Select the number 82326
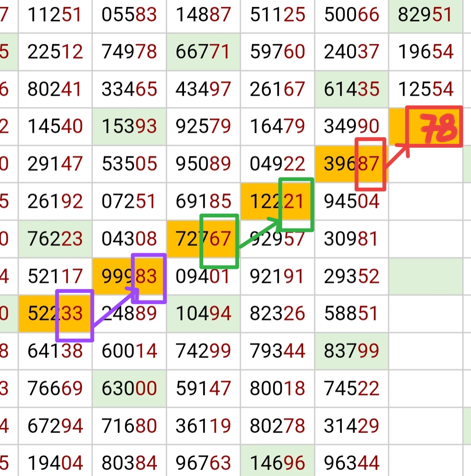The image size is (471, 476). 277,313
